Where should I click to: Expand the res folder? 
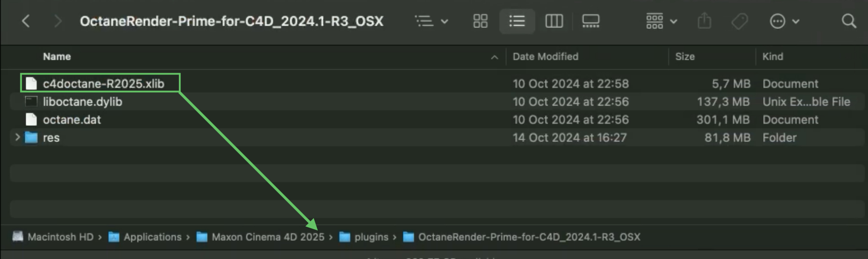point(17,137)
